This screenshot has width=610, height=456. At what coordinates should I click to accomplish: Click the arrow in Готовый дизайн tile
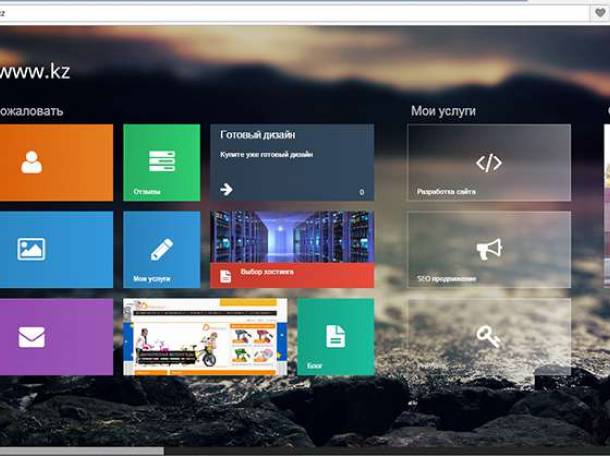pyautogui.click(x=226, y=189)
